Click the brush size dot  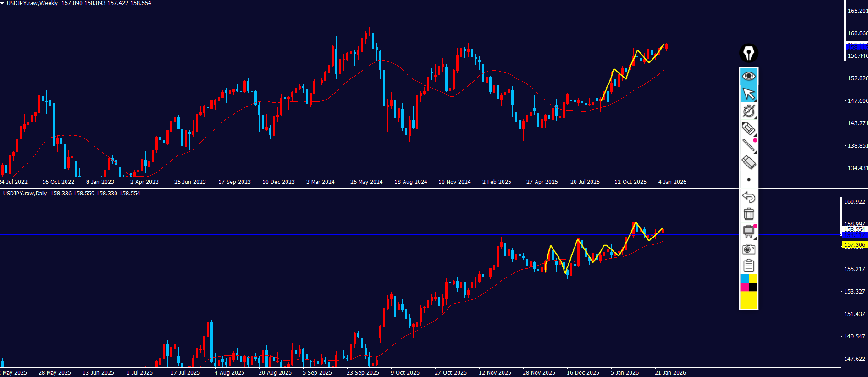coord(748,180)
